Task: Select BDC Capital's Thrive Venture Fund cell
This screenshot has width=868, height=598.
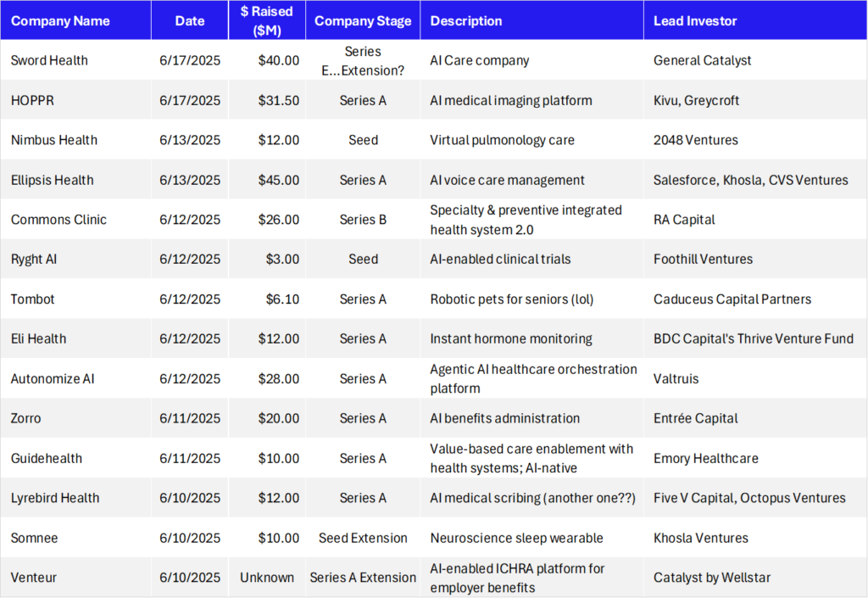Action: [x=755, y=339]
